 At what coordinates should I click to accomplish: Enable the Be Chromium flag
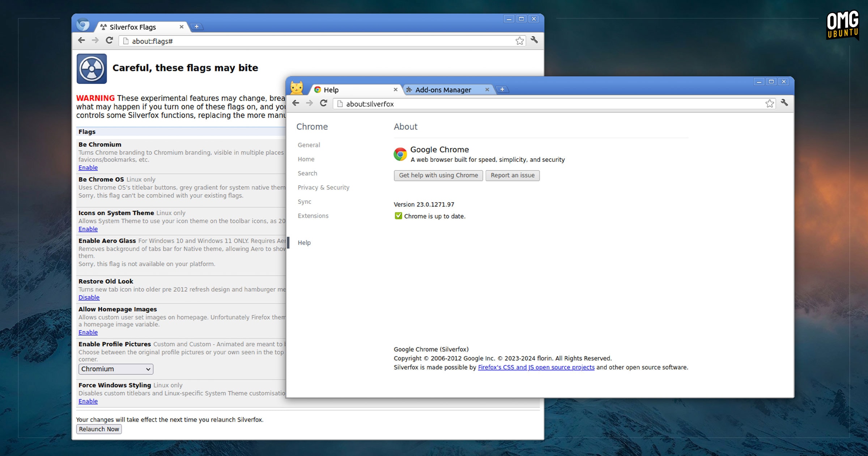pos(88,168)
